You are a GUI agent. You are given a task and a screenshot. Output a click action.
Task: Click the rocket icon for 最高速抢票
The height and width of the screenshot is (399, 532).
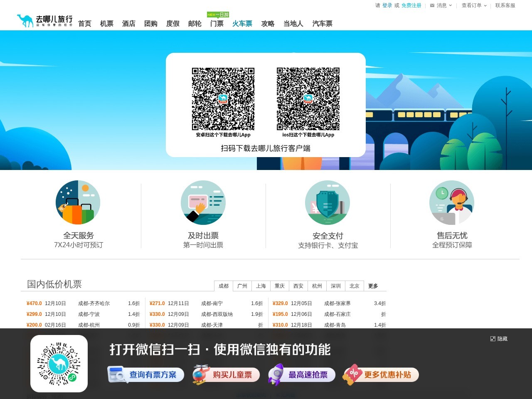click(x=276, y=374)
